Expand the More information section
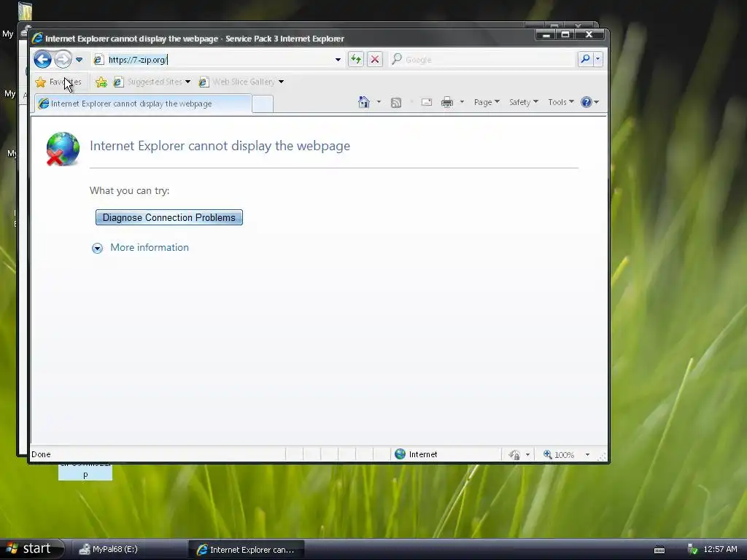This screenshot has height=560, width=747. [97, 248]
